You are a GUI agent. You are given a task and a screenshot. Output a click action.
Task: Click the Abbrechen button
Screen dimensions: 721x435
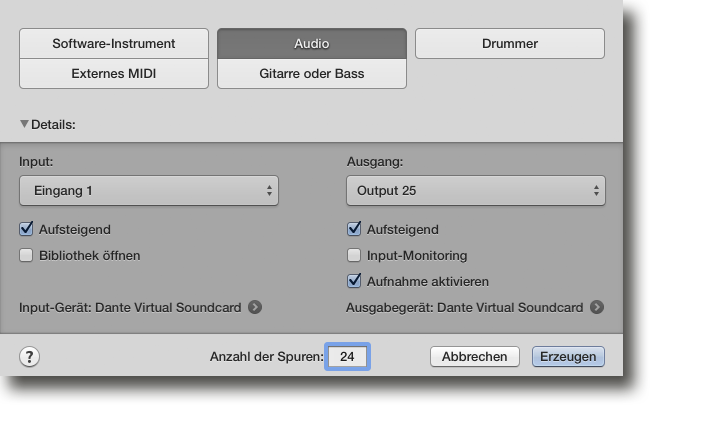coord(475,357)
